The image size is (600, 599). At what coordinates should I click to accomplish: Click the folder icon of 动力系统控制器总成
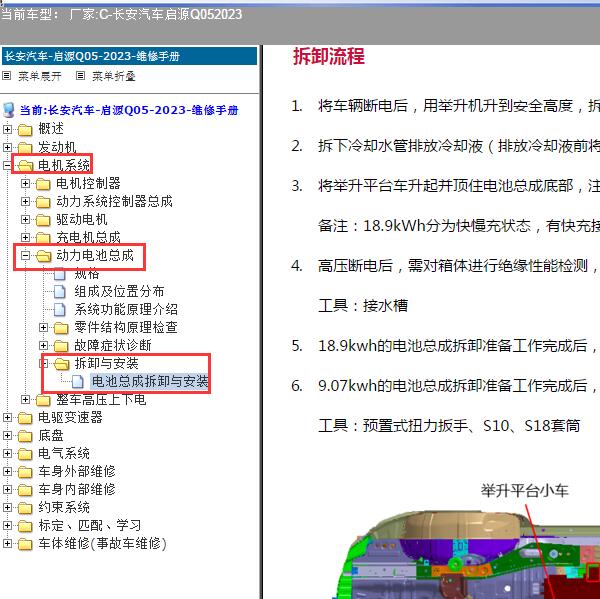(43, 202)
